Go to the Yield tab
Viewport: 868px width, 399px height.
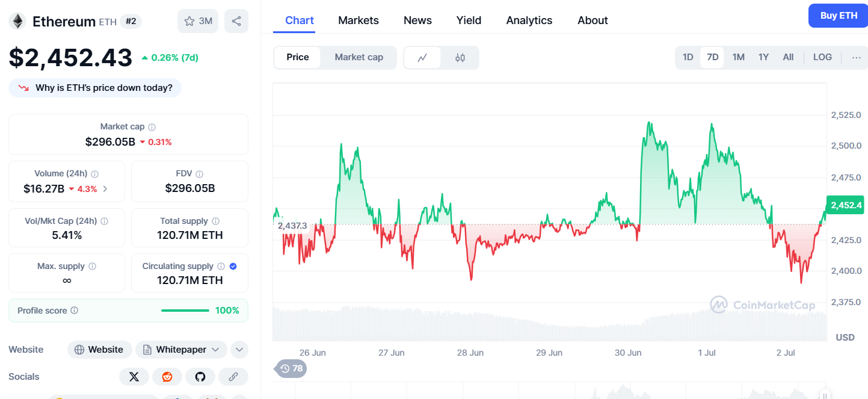469,20
